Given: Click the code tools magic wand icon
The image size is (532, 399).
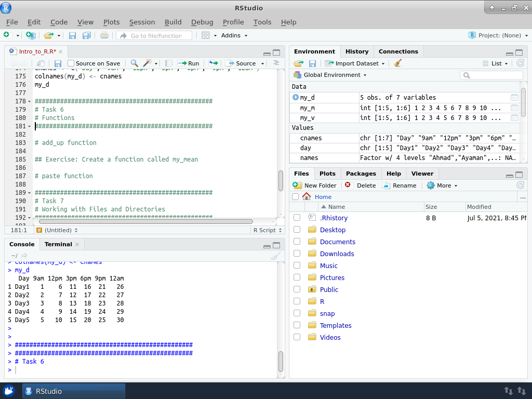Looking at the screenshot, I should click(x=148, y=63).
